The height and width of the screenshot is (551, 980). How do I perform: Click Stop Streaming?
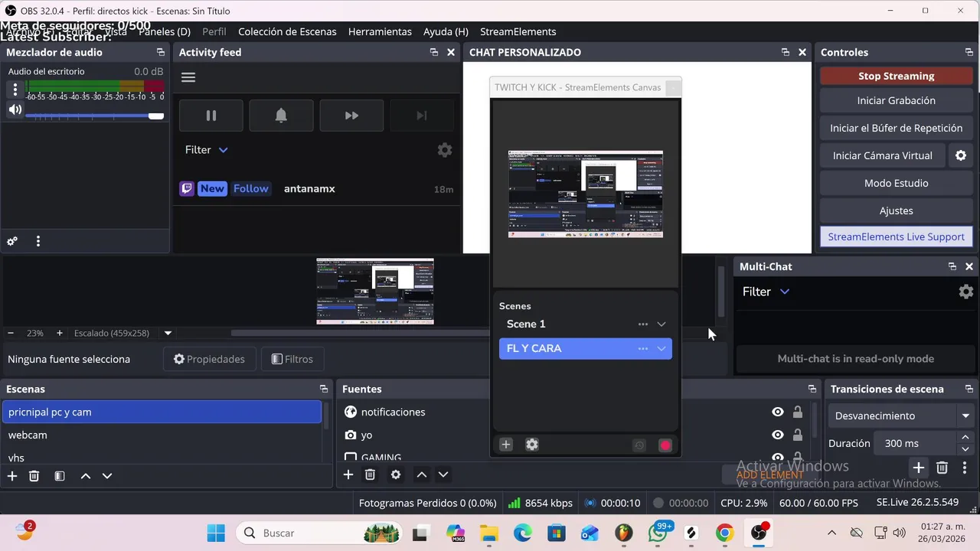click(x=896, y=76)
